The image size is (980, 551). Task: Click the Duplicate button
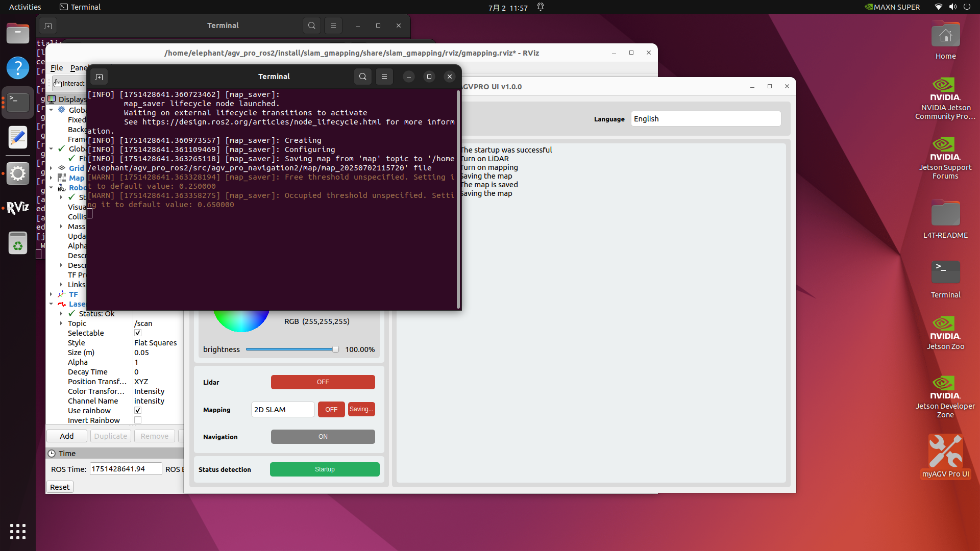click(x=110, y=436)
